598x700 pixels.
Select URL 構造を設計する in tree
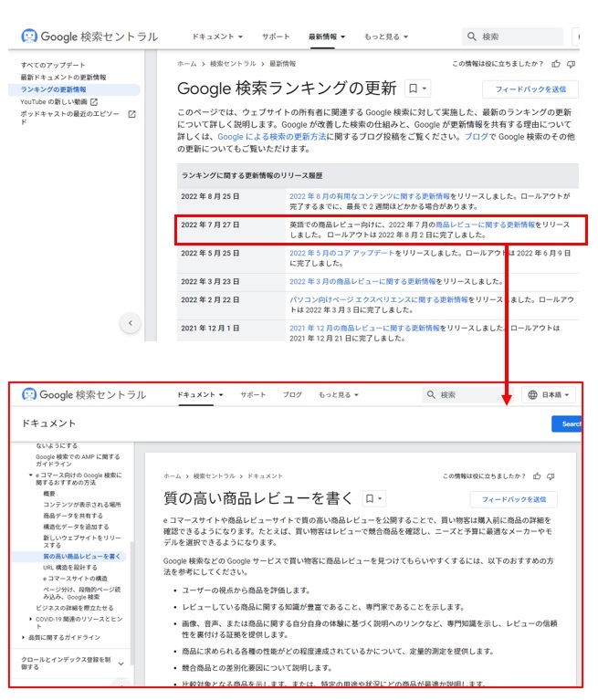tap(70, 568)
